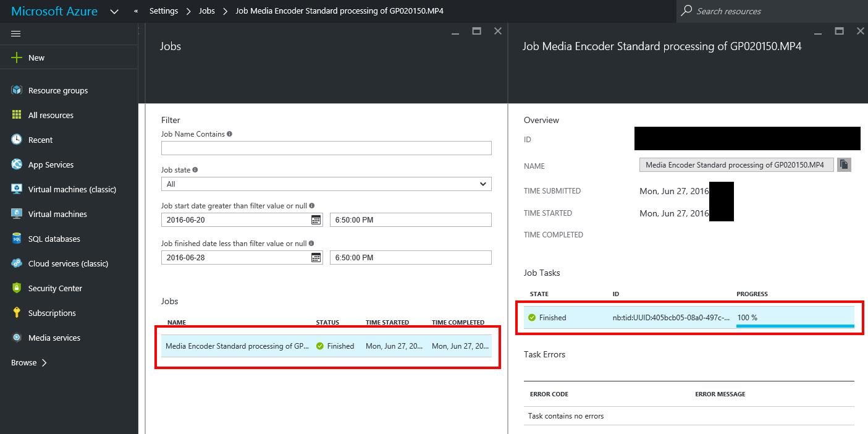Click info icon next to Job Name Contains

[230, 134]
